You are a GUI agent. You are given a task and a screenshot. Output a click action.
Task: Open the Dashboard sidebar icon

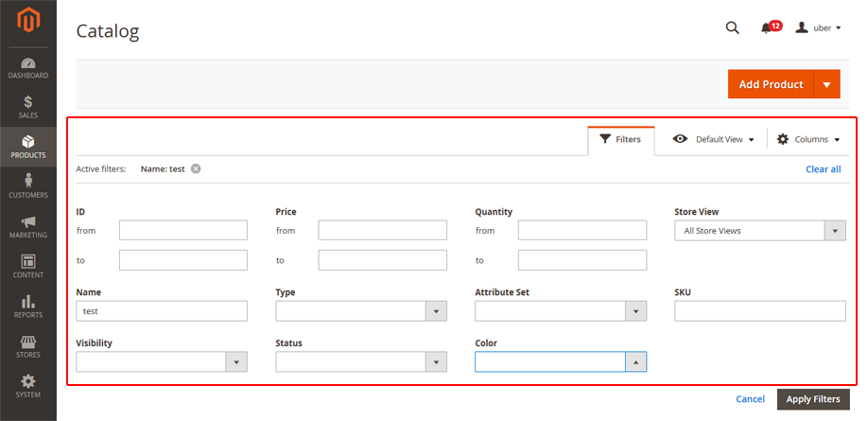[28, 67]
